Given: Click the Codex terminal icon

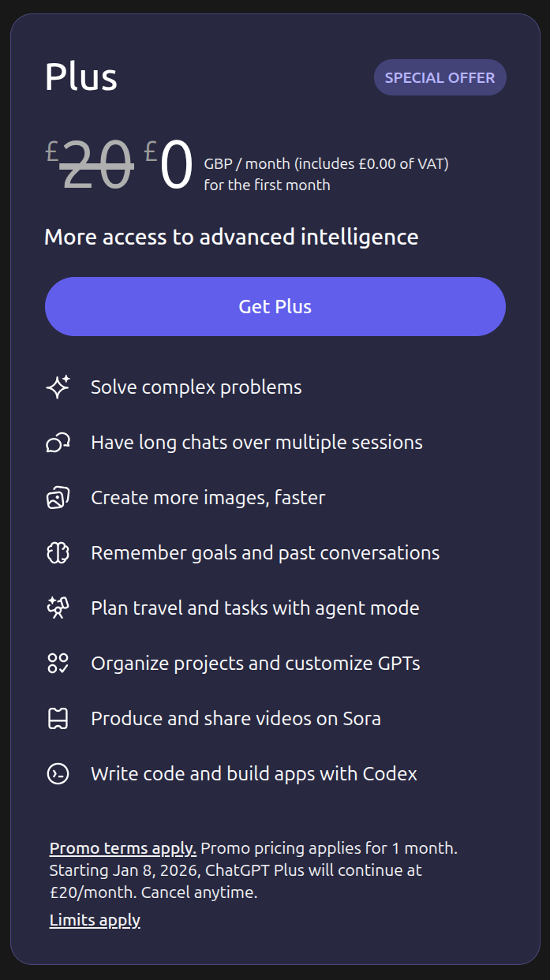Looking at the screenshot, I should [58, 774].
